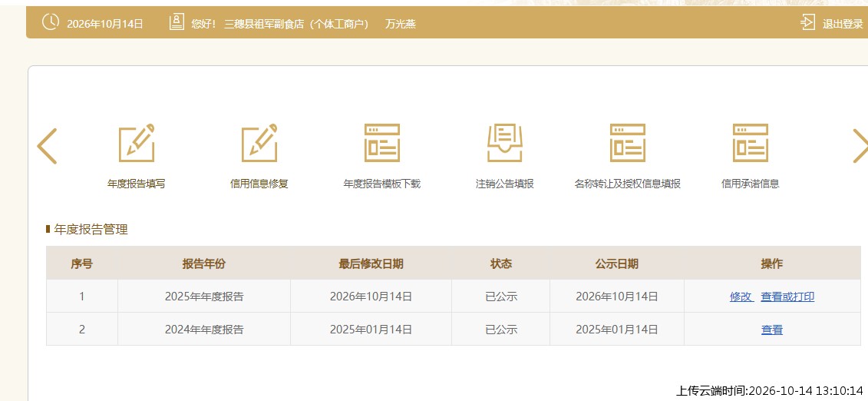
Task: Click 修改 for the 2025 annual report
Action: click(741, 297)
